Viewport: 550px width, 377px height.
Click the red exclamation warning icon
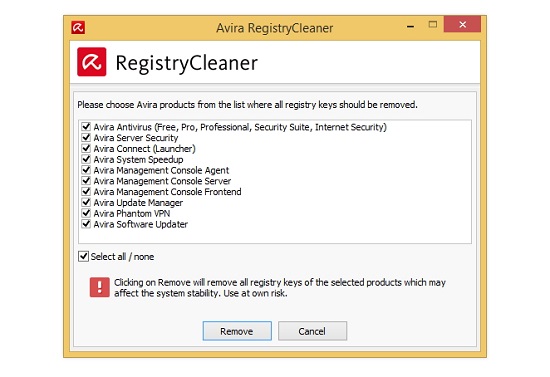pyautogui.click(x=100, y=287)
